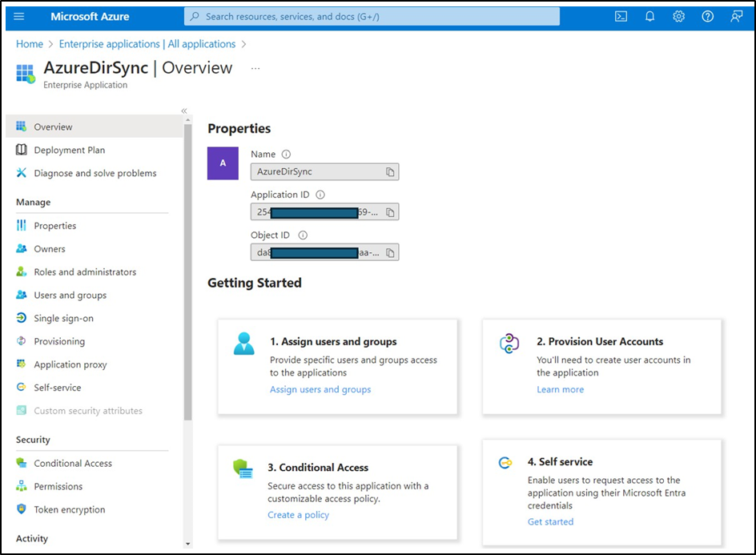
Task: Show info tooltip next to Application ID
Action: coord(320,195)
